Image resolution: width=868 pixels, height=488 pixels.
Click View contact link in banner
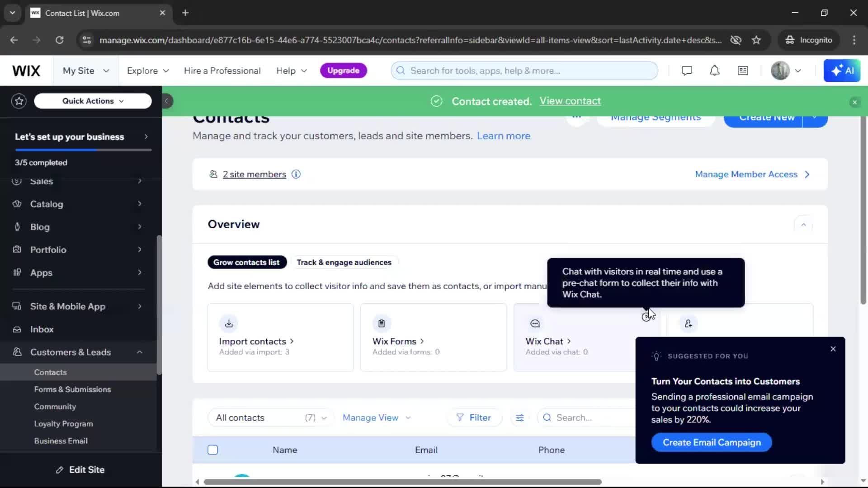tap(570, 101)
